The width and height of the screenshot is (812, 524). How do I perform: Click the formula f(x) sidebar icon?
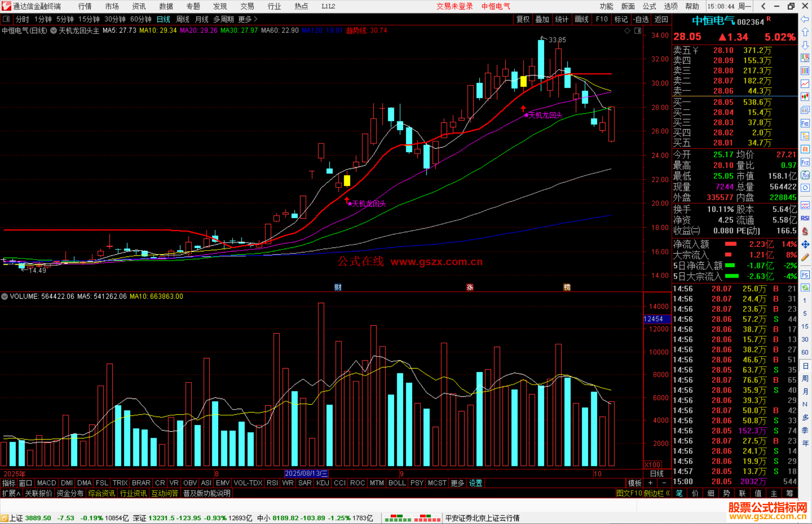point(805,175)
